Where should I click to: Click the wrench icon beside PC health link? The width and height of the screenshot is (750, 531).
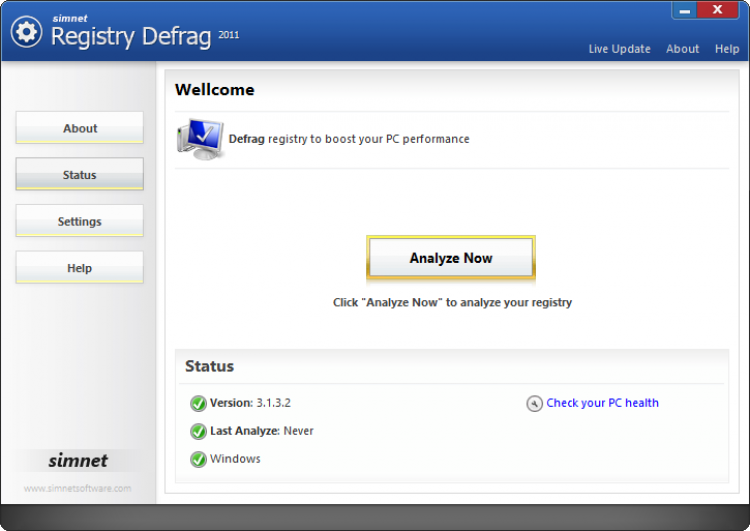534,403
